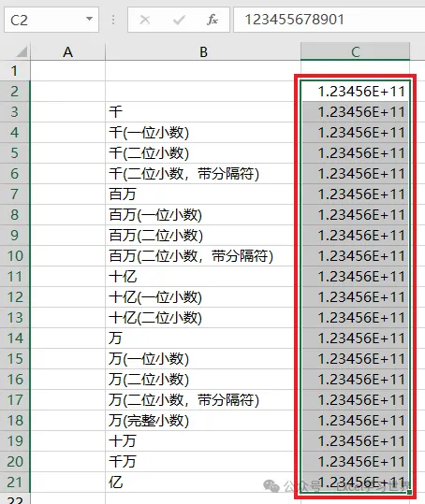This screenshot has width=425, height=504.
Task: Click cell C14 in the 万 row
Action: (x=355, y=338)
